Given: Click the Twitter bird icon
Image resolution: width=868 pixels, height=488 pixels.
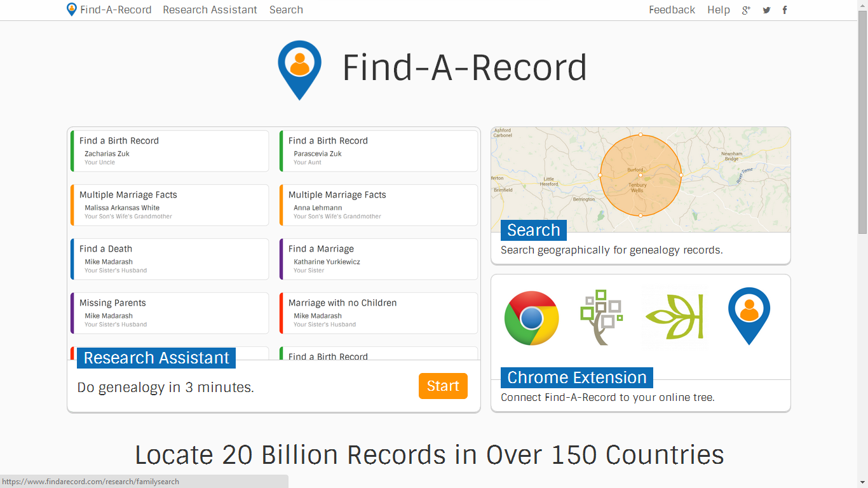Looking at the screenshot, I should (x=766, y=10).
